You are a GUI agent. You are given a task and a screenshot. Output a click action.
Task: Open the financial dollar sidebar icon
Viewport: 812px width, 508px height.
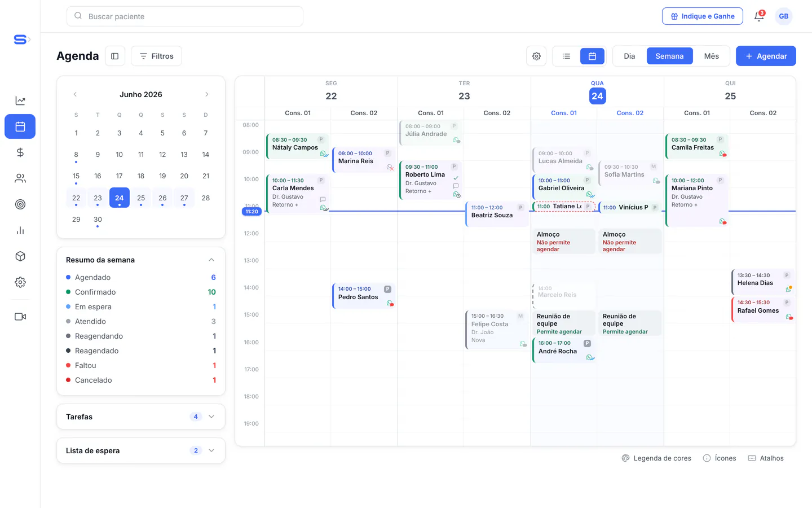(x=20, y=152)
